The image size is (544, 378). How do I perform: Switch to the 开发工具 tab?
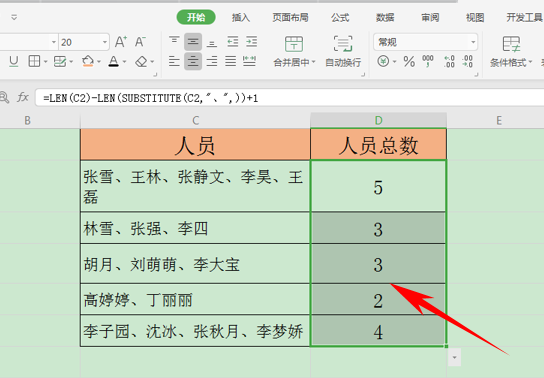click(x=524, y=17)
